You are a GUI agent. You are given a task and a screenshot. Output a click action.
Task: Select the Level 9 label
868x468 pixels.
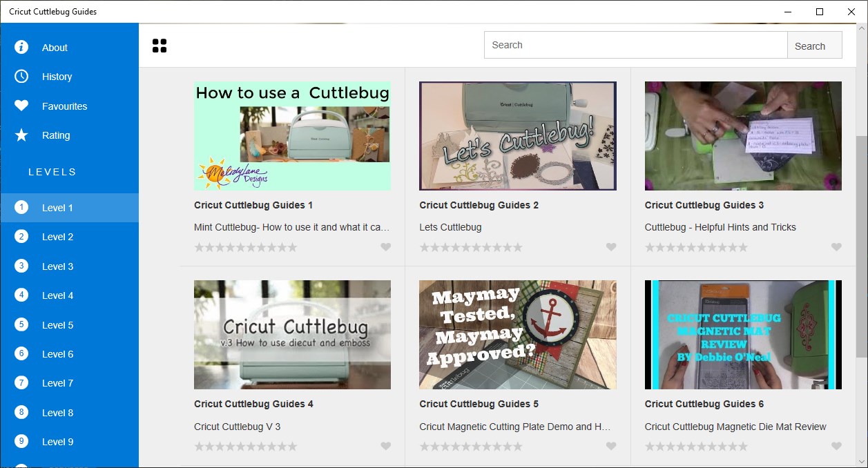(58, 442)
